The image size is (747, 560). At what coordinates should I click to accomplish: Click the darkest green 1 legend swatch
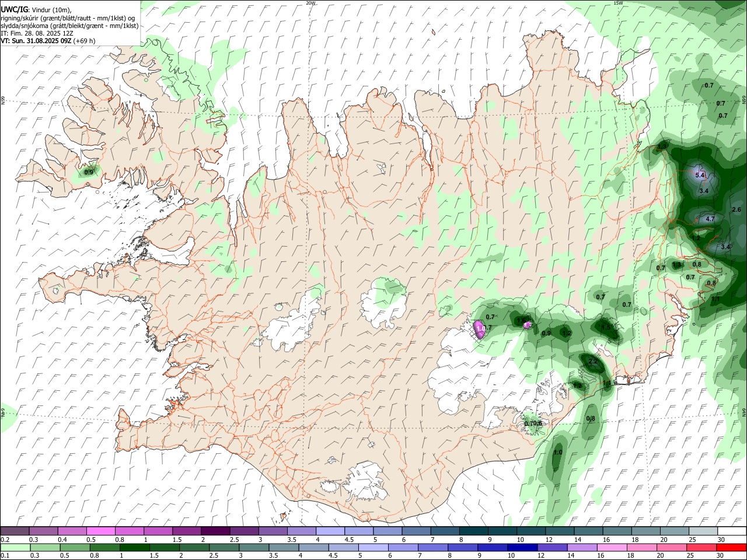(134, 547)
